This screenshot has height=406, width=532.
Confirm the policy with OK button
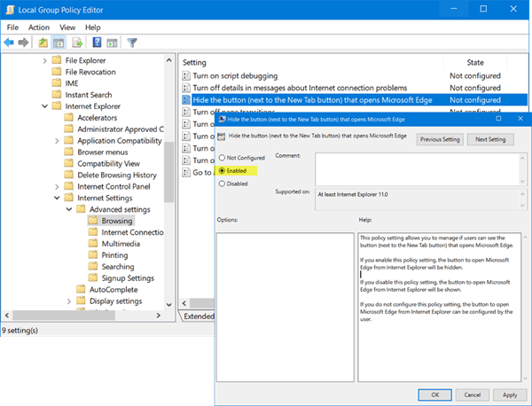point(435,394)
